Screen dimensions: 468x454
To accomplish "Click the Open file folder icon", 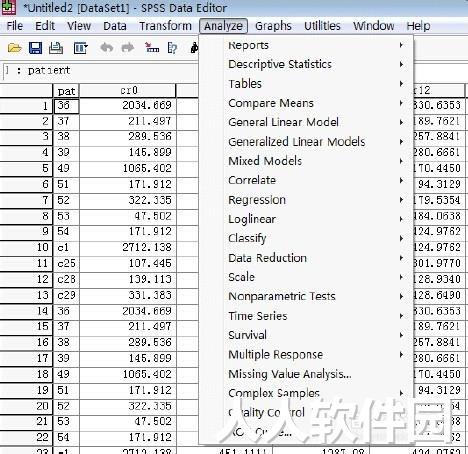I will pyautogui.click(x=14, y=48).
